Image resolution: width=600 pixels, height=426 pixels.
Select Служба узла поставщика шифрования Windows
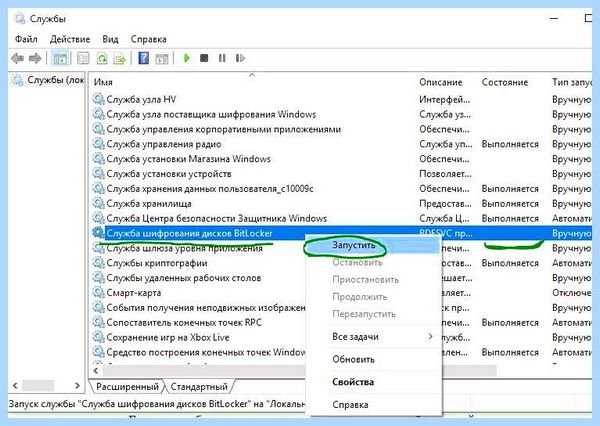click(x=211, y=114)
